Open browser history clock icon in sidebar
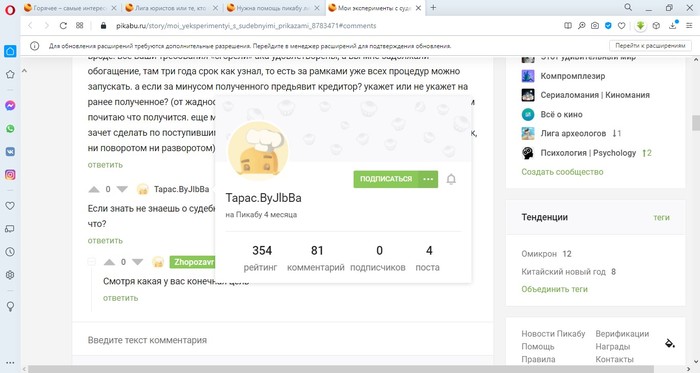The height and width of the screenshot is (373, 700). click(x=10, y=252)
